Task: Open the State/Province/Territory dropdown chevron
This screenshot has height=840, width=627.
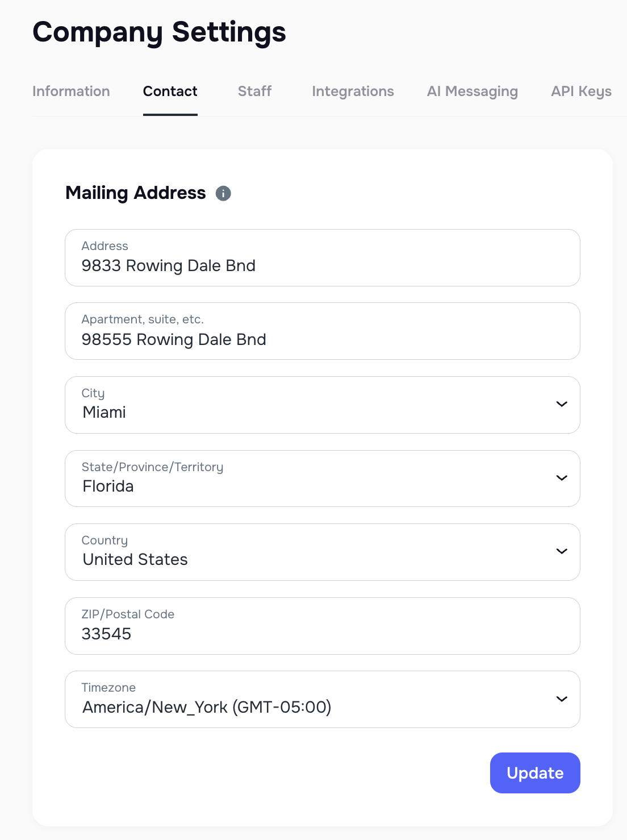Action: point(561,478)
